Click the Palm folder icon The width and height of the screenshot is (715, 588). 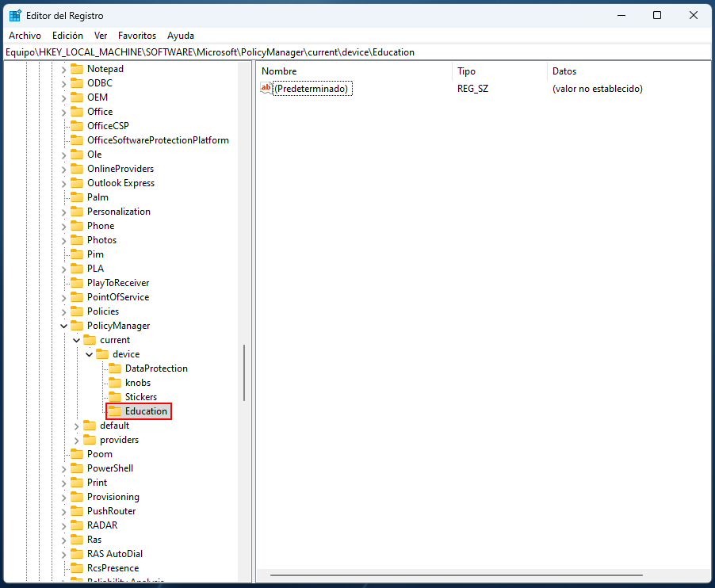[x=77, y=197]
